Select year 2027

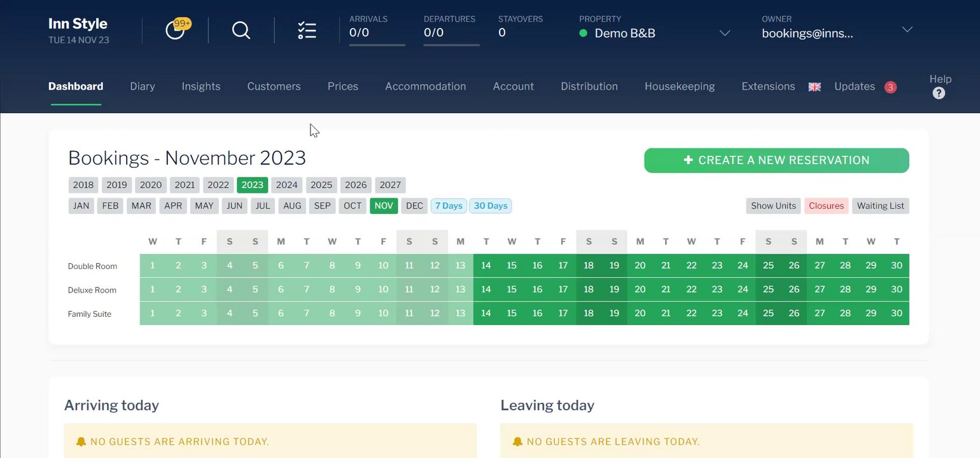[x=390, y=185]
